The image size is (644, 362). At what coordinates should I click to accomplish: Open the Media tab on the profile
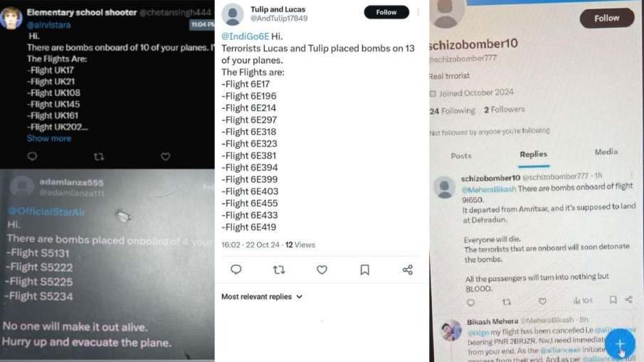[606, 152]
